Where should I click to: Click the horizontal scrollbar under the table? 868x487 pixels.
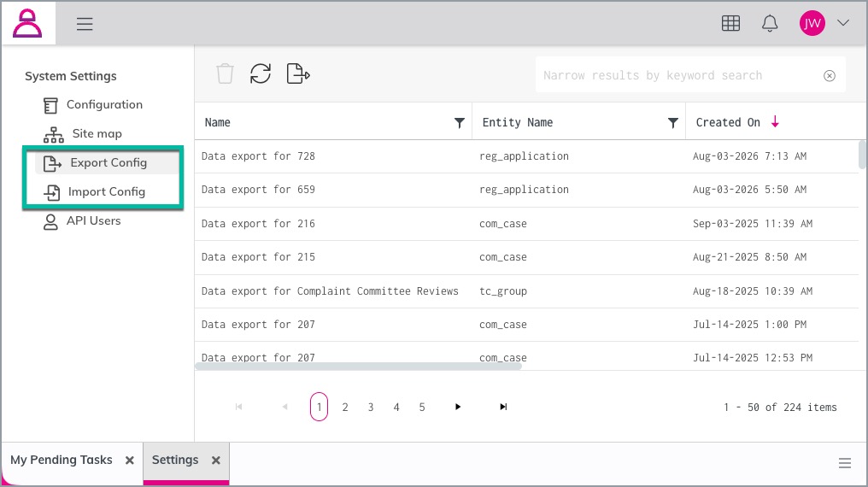(358, 367)
